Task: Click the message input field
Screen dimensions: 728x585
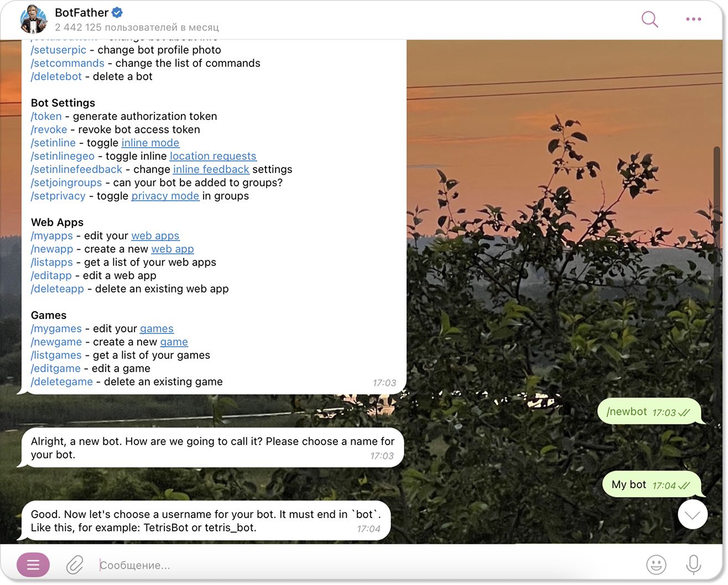Action: tap(365, 565)
